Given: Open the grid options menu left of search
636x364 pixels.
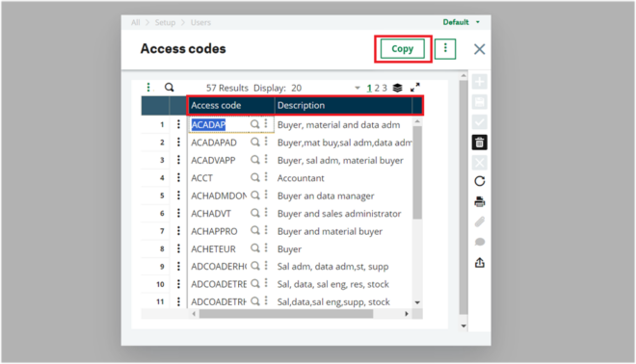Looking at the screenshot, I should [x=148, y=88].
